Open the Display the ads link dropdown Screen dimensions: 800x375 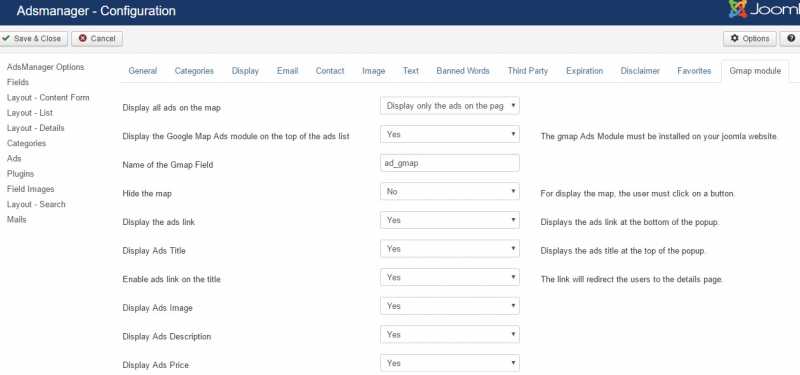[x=450, y=220]
